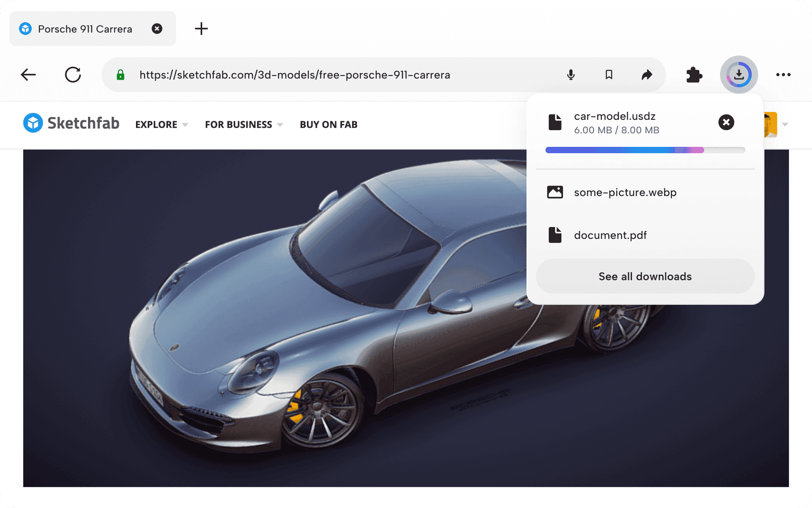The height and width of the screenshot is (508, 812).
Task: Reload the page with refresh icon
Action: (x=73, y=75)
